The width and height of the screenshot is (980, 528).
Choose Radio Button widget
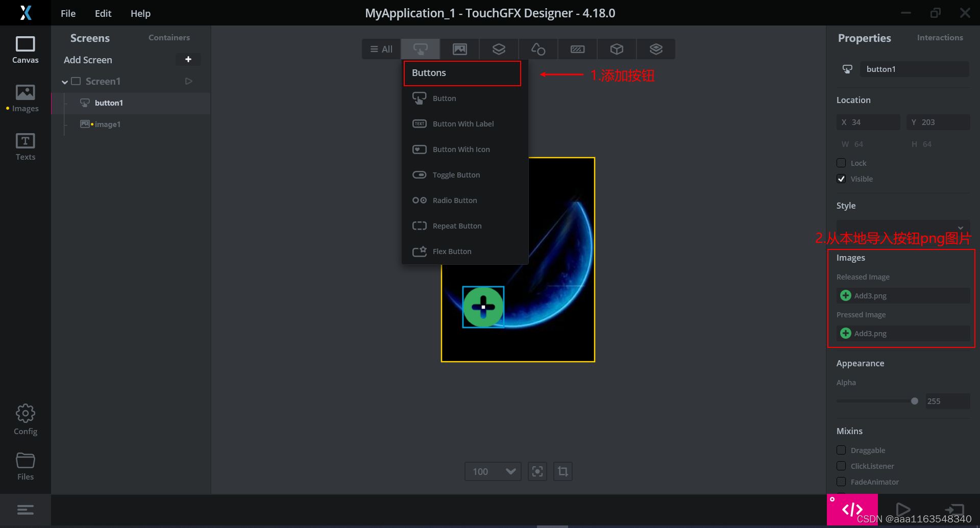[x=464, y=200]
